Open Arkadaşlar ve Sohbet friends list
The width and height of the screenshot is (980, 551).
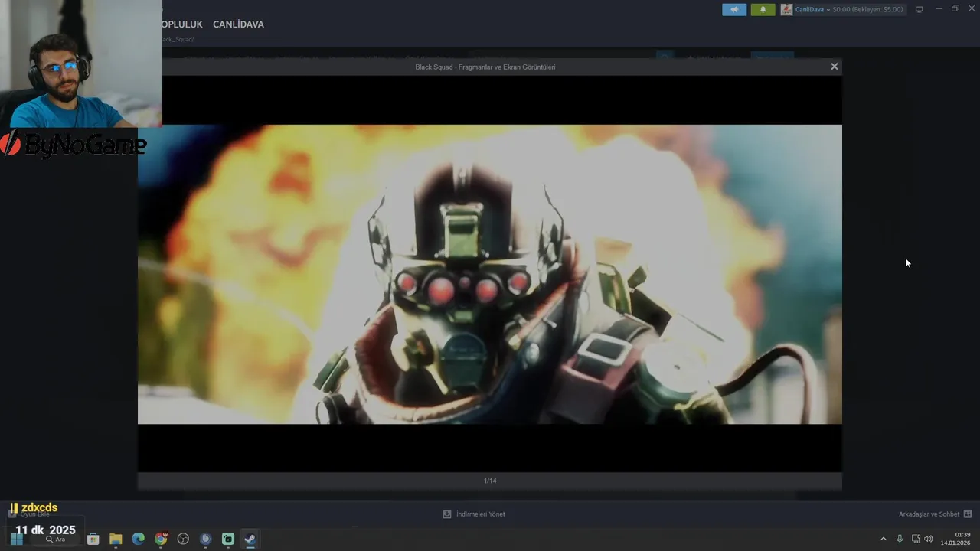tap(929, 514)
